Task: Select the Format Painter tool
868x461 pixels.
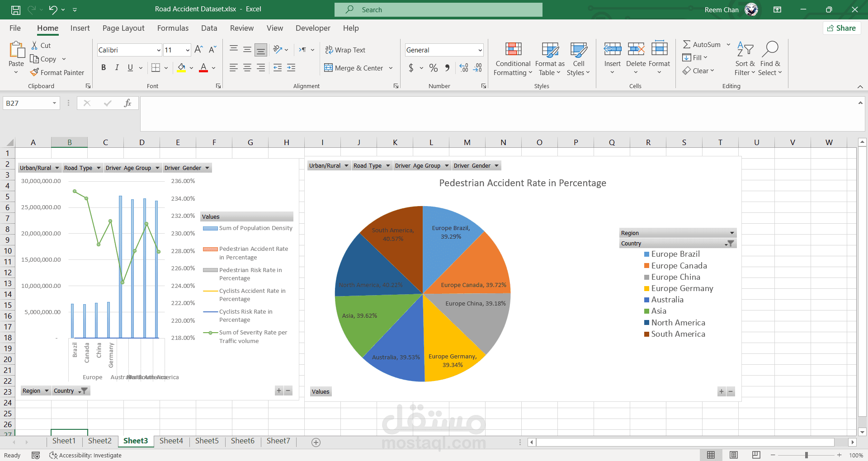Action: (57, 72)
